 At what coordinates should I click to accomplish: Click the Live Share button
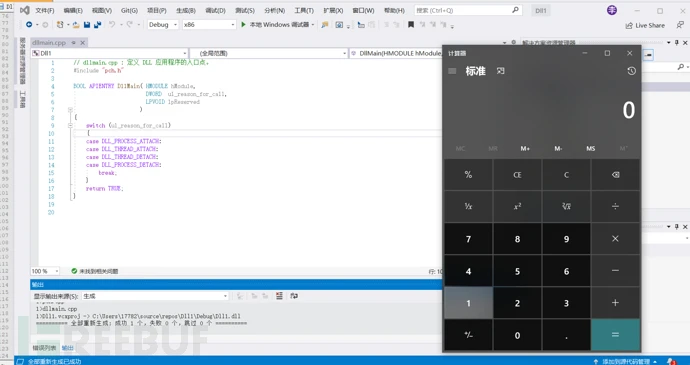(x=645, y=26)
